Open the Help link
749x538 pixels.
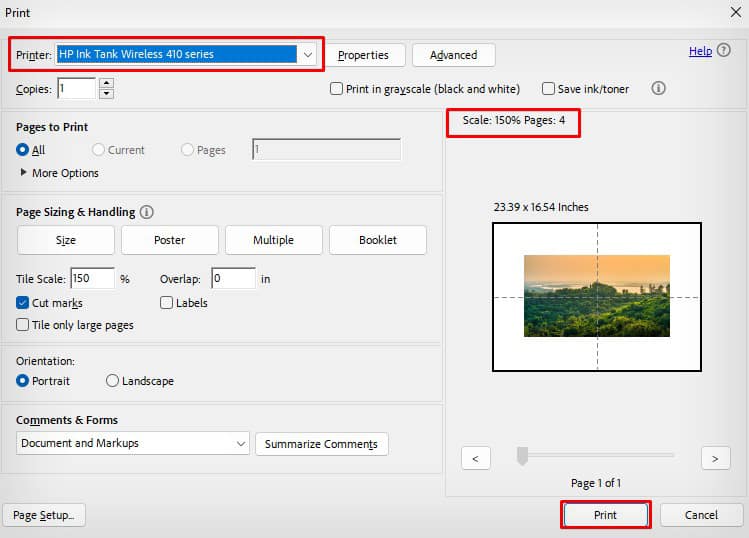click(x=700, y=51)
